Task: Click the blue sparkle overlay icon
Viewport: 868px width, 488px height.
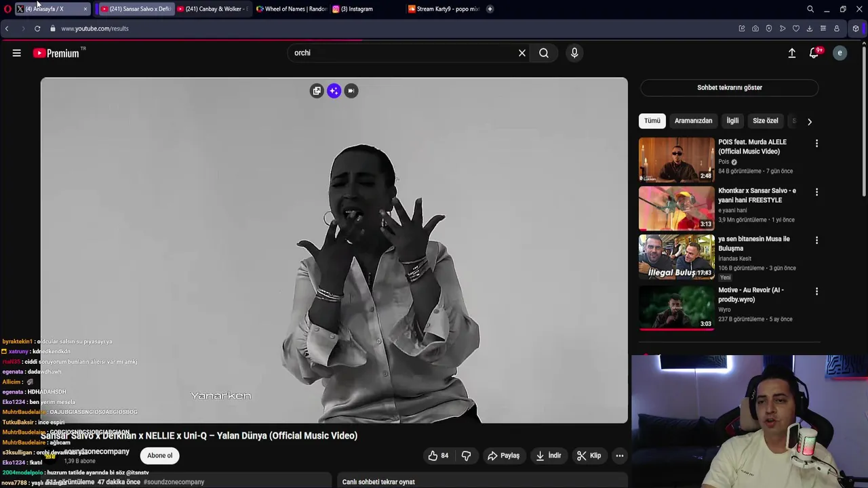Action: click(334, 91)
